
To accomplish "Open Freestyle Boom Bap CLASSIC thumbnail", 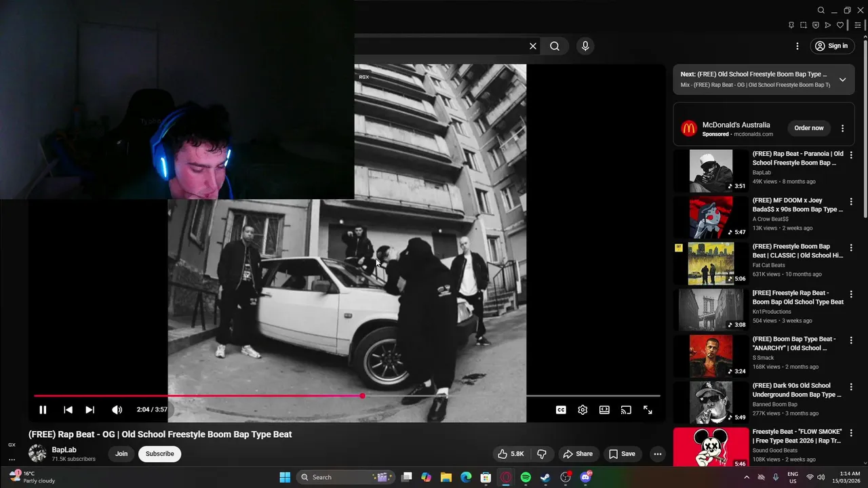I will click(711, 264).
